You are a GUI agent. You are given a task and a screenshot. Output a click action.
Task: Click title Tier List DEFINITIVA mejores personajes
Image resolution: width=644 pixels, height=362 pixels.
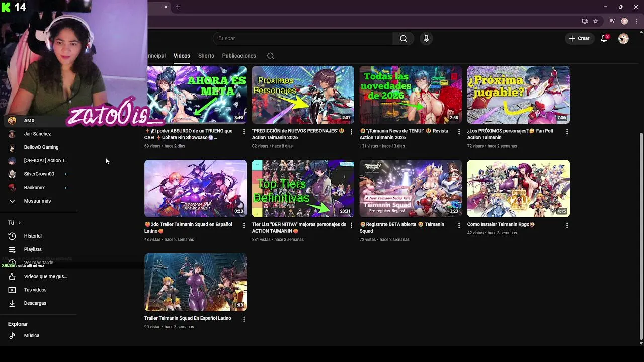pyautogui.click(x=299, y=228)
